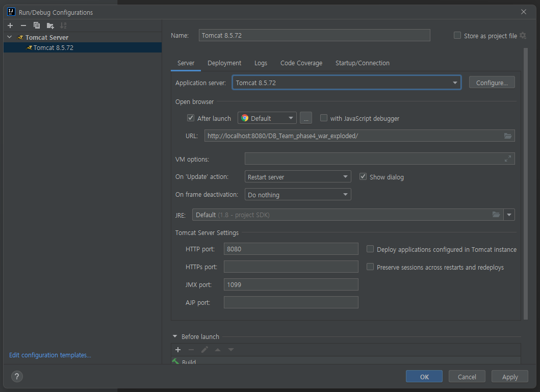
Task: Collapse the Tomcat Server tree node
Action: click(x=10, y=37)
